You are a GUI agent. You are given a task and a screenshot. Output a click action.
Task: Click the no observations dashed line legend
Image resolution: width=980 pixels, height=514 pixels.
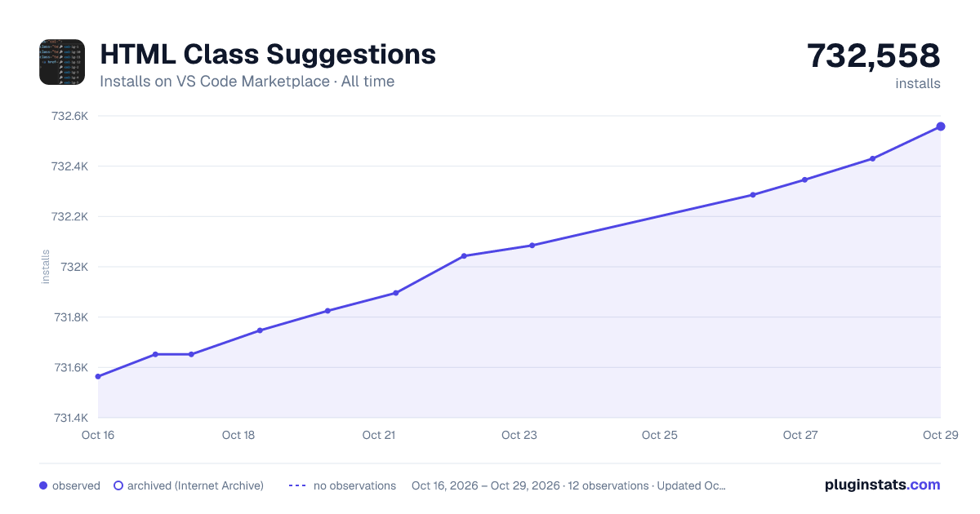[x=297, y=485]
